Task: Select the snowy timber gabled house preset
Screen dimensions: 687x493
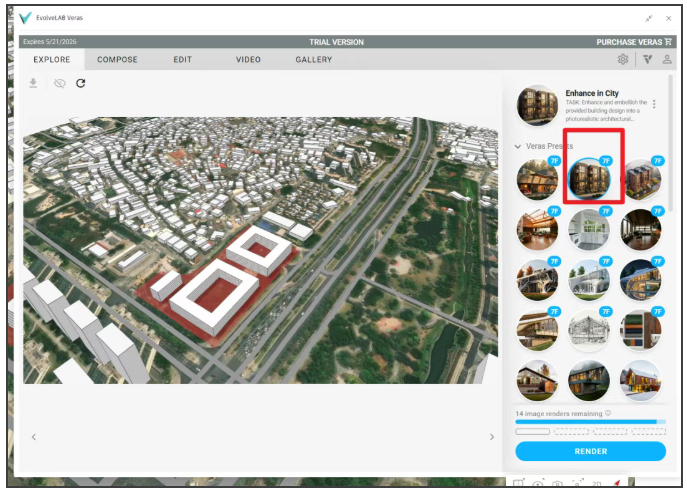Action: coord(641,380)
